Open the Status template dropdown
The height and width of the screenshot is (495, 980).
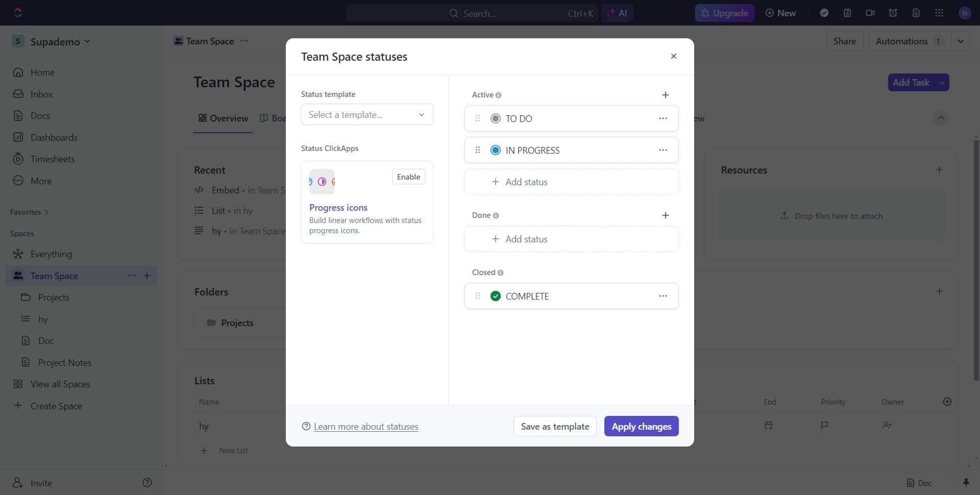(x=366, y=114)
